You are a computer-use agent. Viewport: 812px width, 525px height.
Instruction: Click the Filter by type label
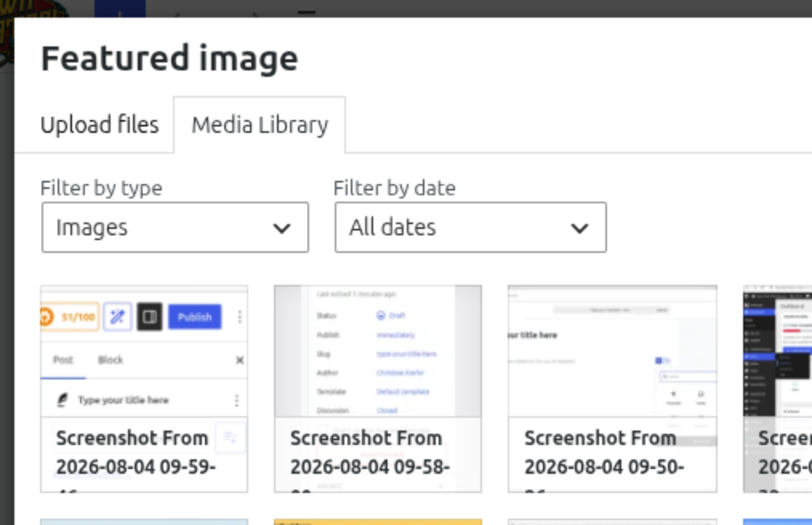(x=102, y=187)
